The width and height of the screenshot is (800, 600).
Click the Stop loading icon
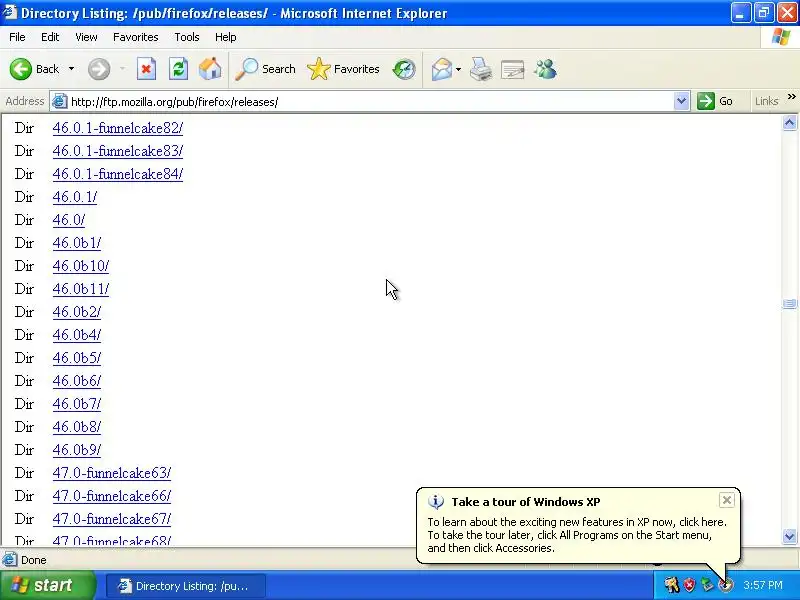pos(146,69)
